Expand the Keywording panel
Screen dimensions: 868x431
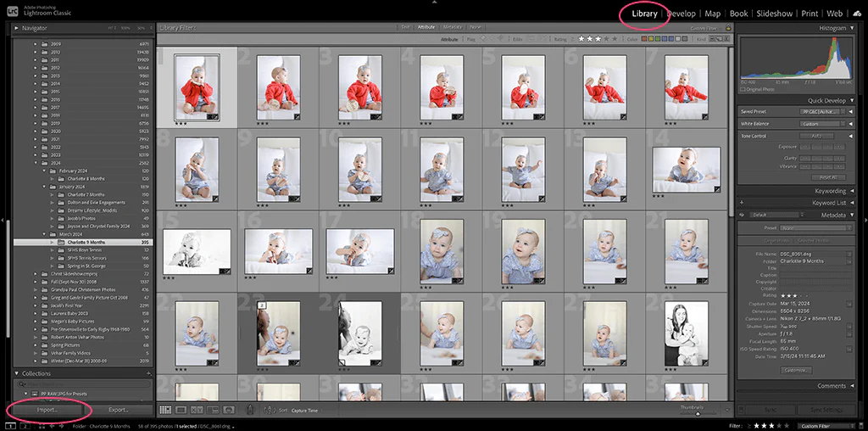click(x=851, y=191)
